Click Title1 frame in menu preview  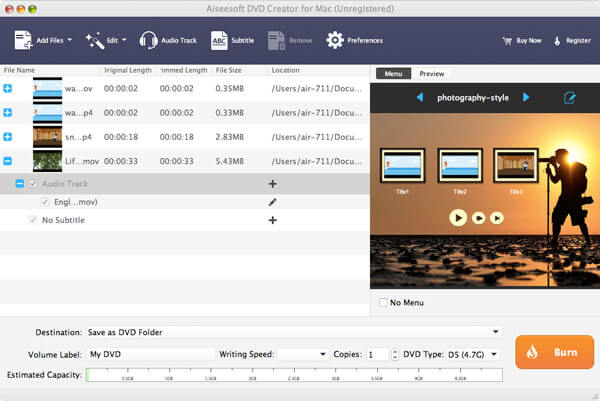(403, 165)
